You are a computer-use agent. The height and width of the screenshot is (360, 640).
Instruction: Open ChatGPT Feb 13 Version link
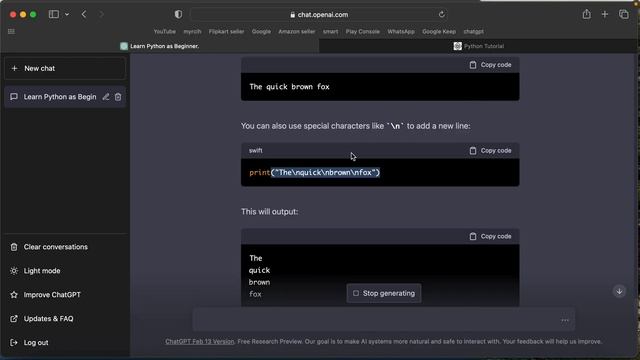coord(200,341)
